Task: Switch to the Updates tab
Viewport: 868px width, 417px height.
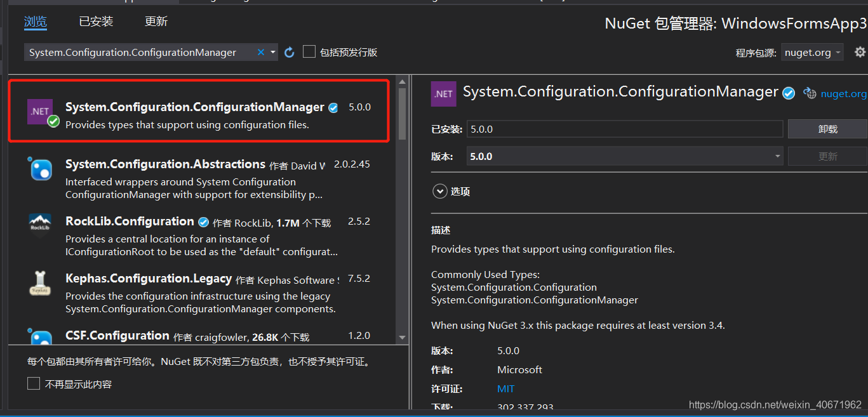Action: click(156, 22)
